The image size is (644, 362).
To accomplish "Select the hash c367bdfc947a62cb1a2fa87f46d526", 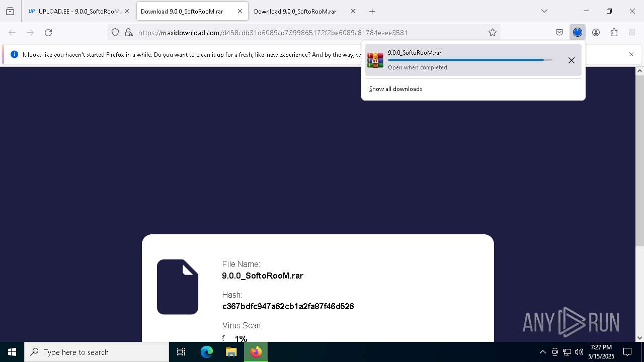I will pos(288,306).
